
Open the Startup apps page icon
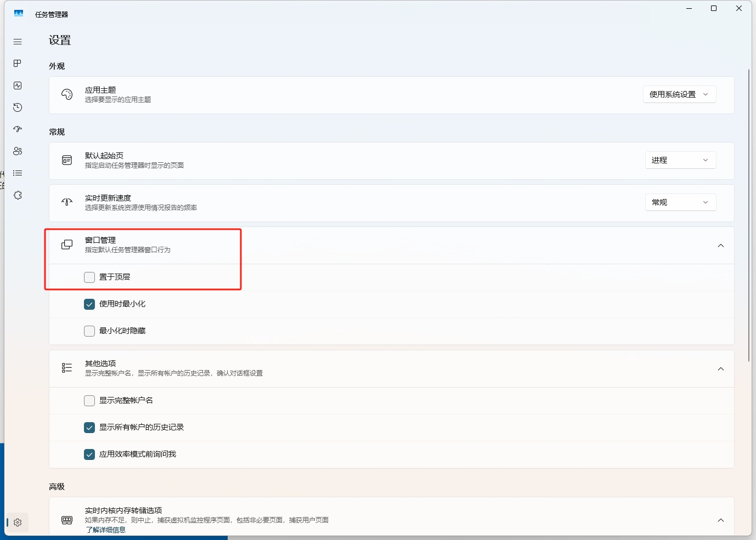pyautogui.click(x=18, y=129)
